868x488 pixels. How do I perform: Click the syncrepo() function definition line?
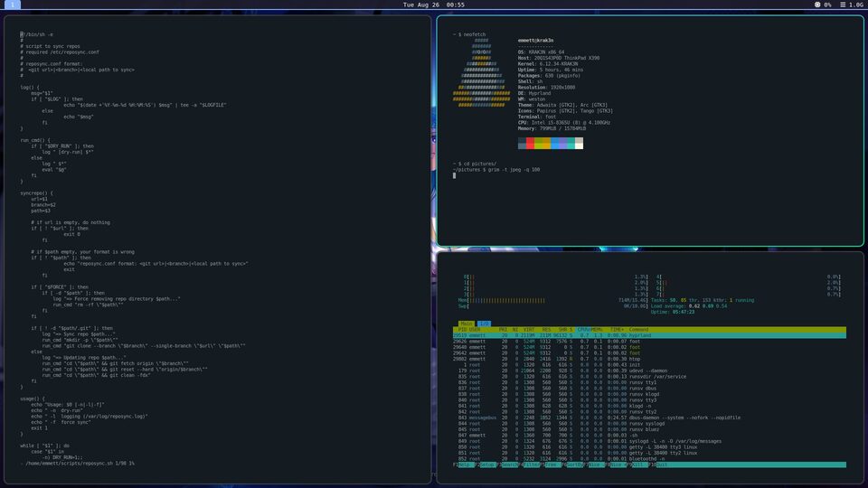(36, 193)
